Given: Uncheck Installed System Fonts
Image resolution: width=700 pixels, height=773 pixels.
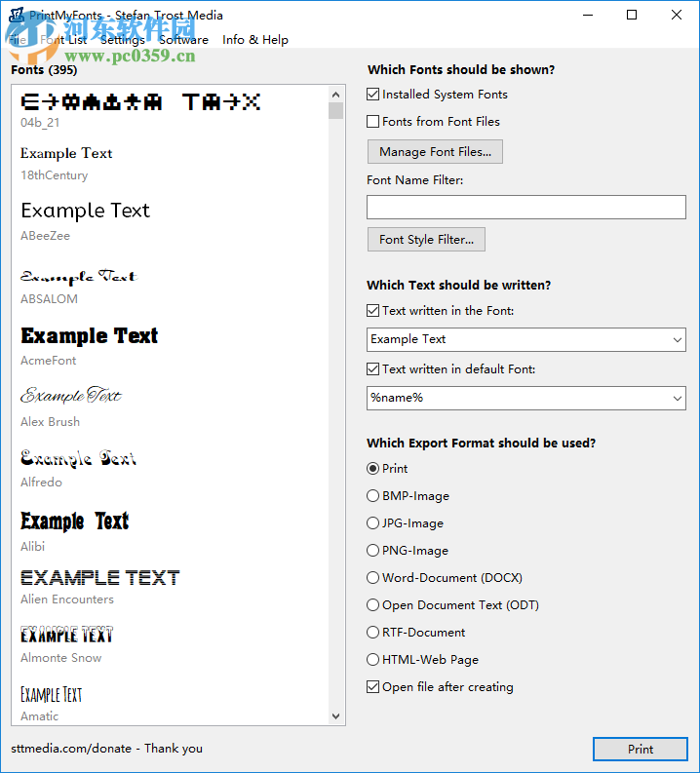Looking at the screenshot, I should 373,95.
